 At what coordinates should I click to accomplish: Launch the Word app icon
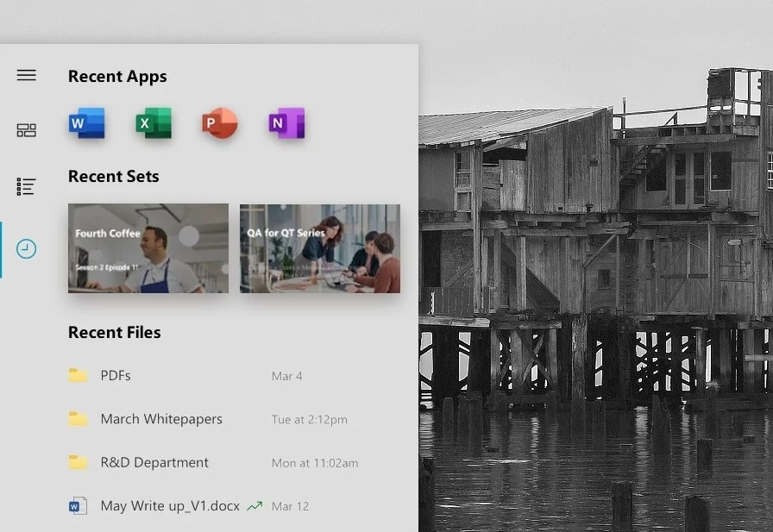pos(87,123)
